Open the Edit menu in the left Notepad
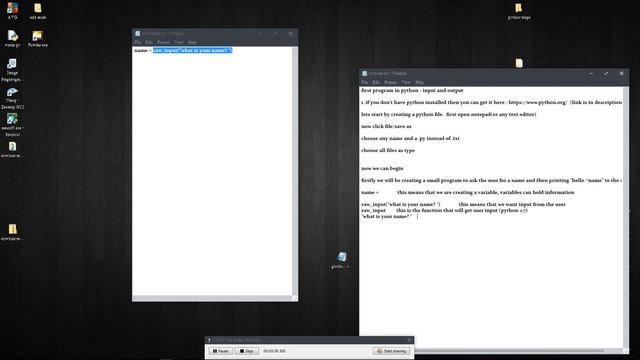 point(149,42)
